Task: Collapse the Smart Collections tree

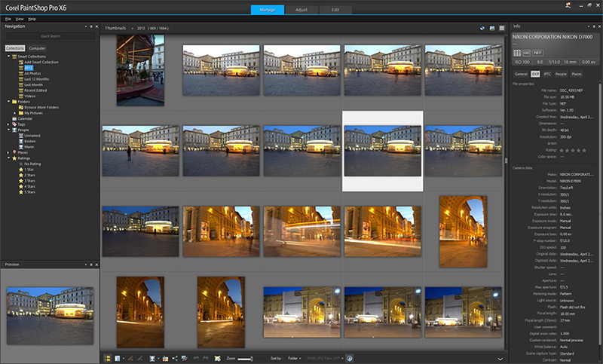Action: (7, 56)
